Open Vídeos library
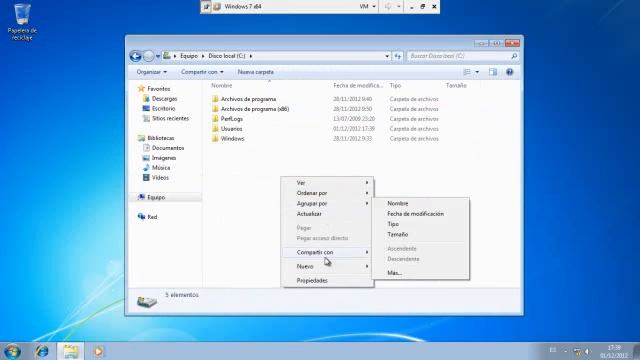This screenshot has height=360, width=640. [x=160, y=178]
